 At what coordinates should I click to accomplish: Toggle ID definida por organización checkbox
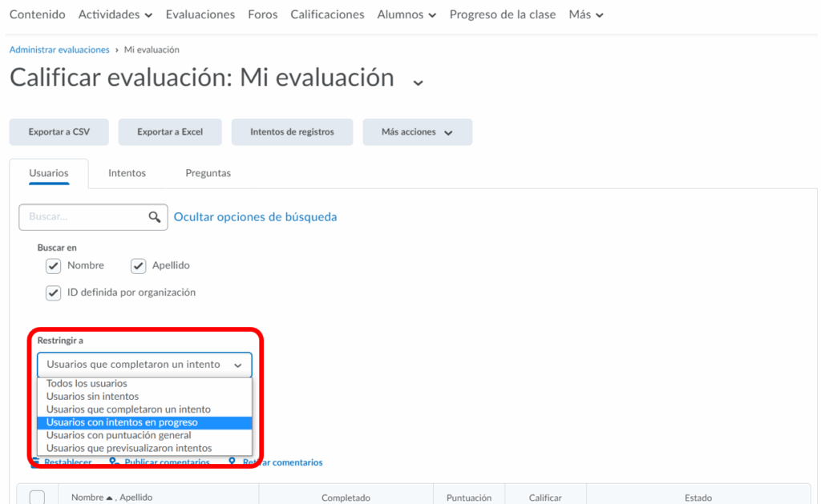coord(54,293)
